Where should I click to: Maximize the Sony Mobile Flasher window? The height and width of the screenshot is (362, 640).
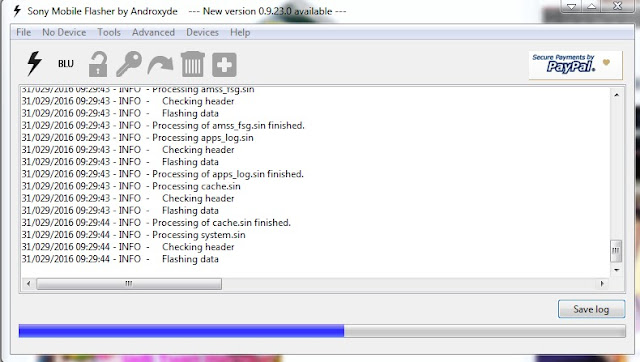click(591, 6)
